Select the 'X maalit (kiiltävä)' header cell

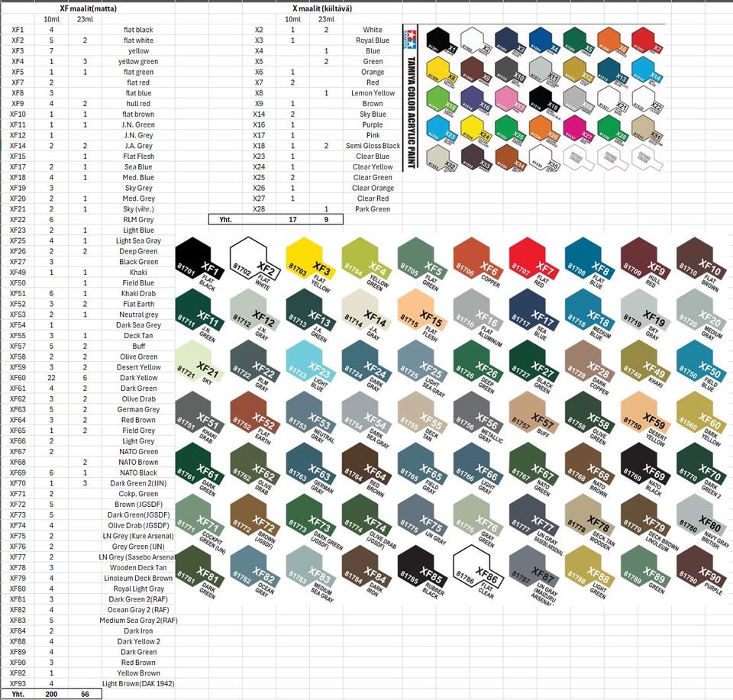click(x=322, y=8)
